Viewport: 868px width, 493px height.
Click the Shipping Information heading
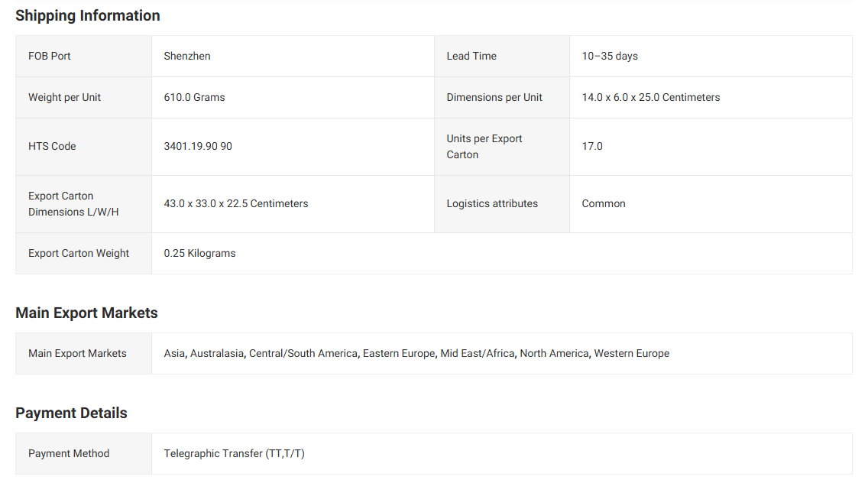88,15
